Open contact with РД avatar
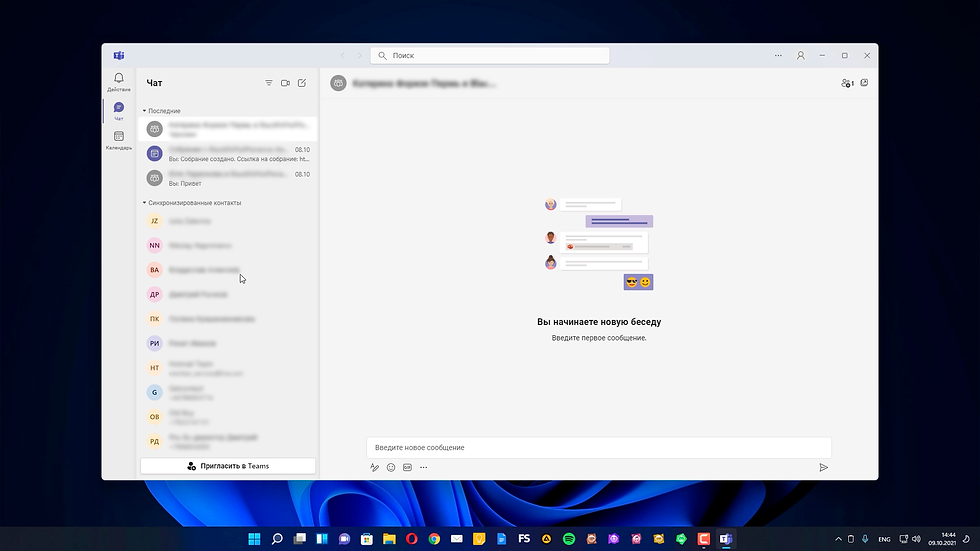980x551 pixels. click(154, 441)
